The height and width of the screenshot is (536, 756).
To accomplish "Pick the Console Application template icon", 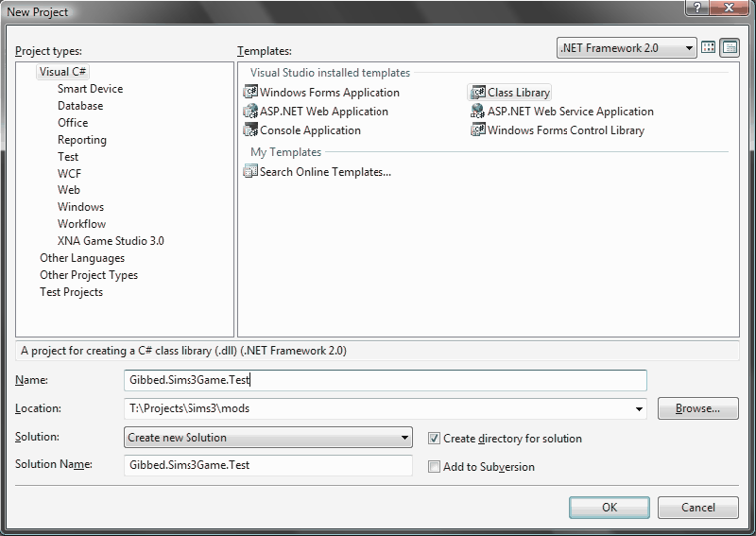I will click(x=250, y=130).
